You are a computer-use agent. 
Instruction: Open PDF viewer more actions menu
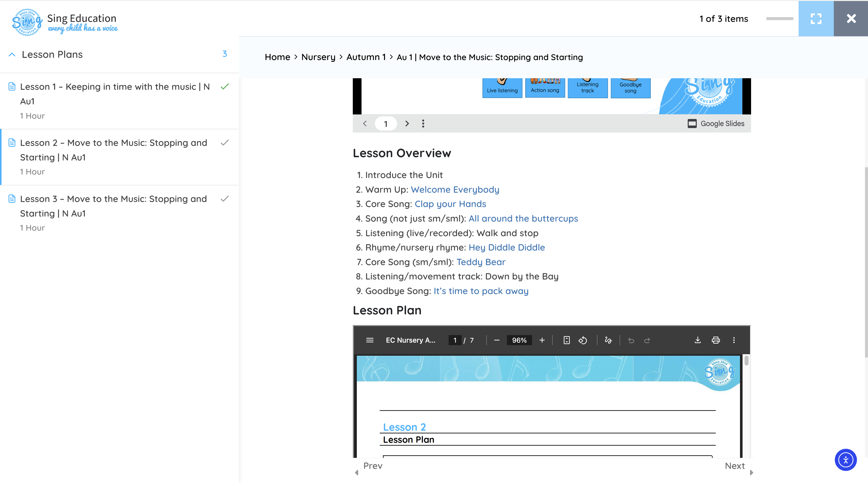(734, 340)
